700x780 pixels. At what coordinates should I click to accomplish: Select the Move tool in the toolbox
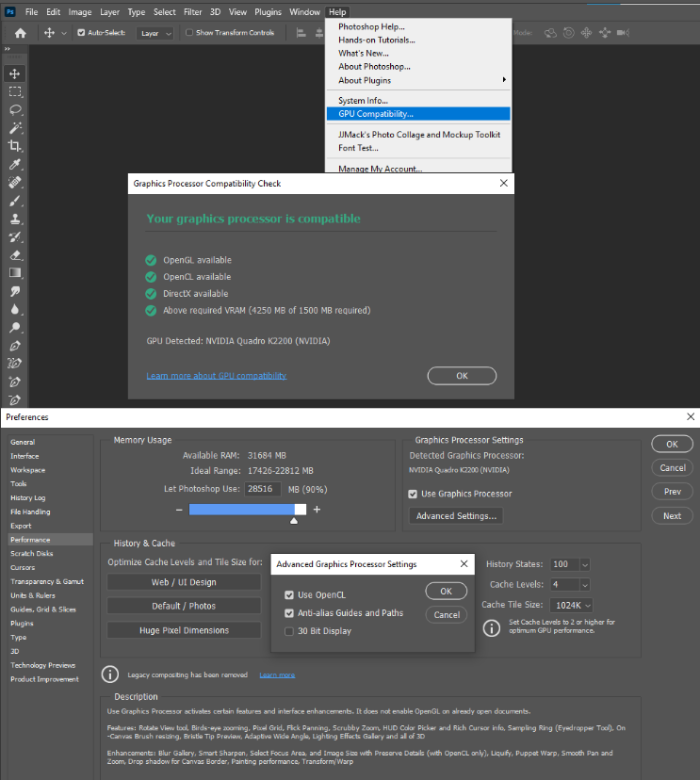tap(14, 73)
